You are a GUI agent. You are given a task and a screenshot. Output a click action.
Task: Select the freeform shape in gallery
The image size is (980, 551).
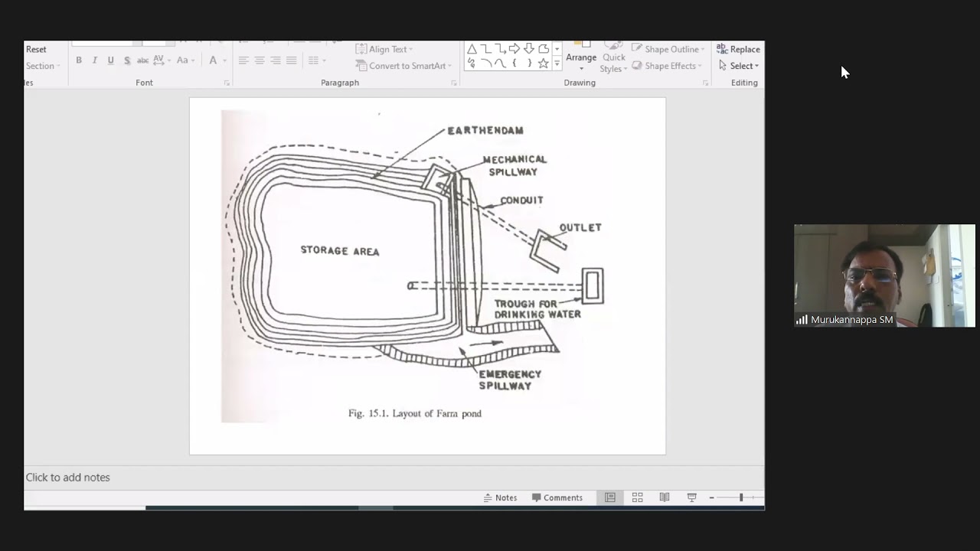coord(543,49)
